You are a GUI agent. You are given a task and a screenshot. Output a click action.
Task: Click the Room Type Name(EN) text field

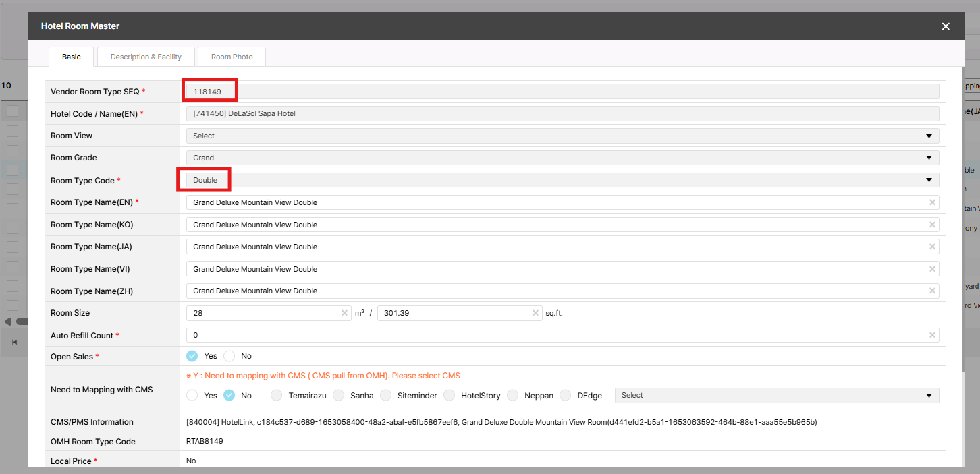click(553, 202)
